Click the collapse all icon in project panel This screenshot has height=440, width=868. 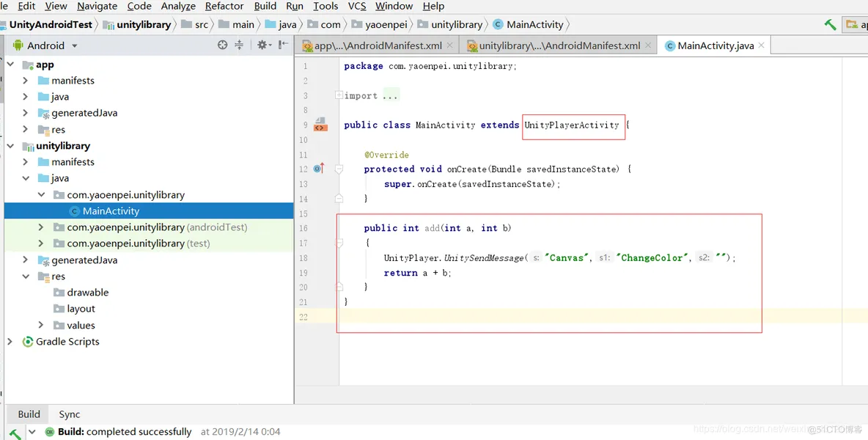point(239,45)
